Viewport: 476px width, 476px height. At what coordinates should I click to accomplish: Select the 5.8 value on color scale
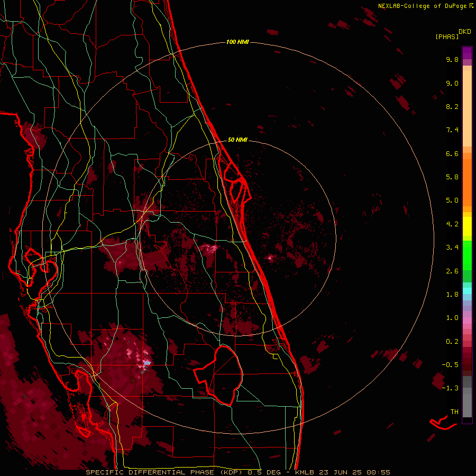click(452, 177)
